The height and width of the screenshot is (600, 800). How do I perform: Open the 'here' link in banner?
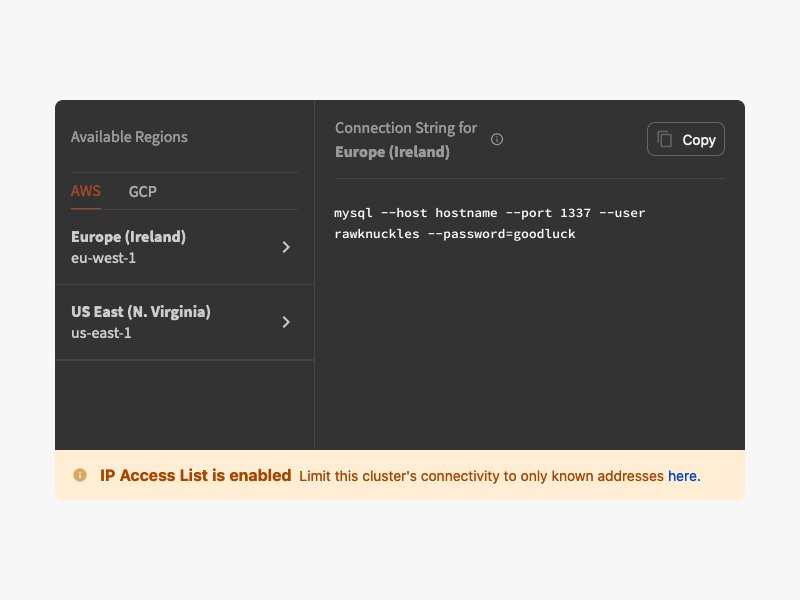click(x=684, y=476)
